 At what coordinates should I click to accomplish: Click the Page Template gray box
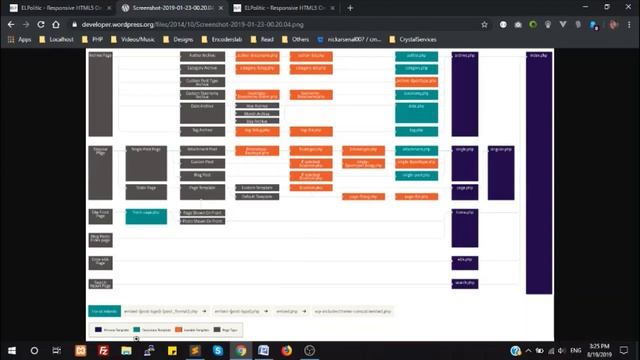202,192
